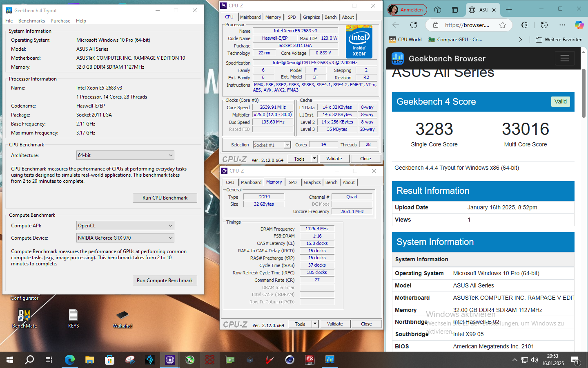This screenshot has height=368, width=588.
Task: Click Close button in upper CPU-Z
Action: [365, 159]
